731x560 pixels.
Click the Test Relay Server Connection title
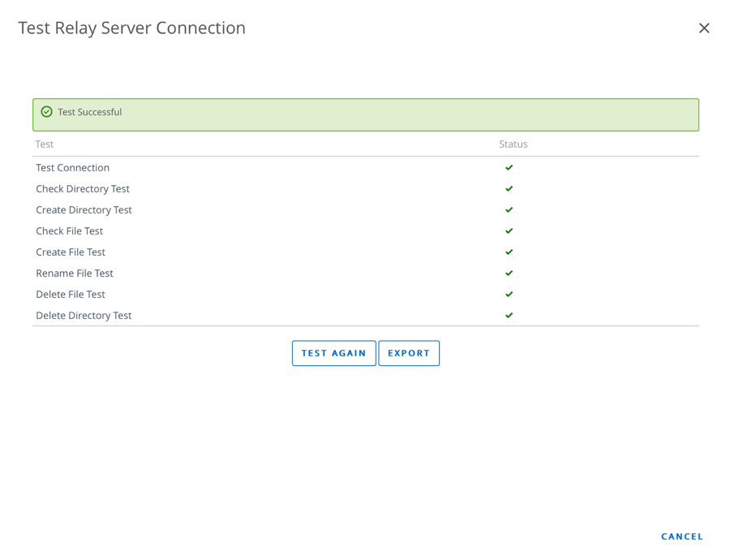point(131,28)
